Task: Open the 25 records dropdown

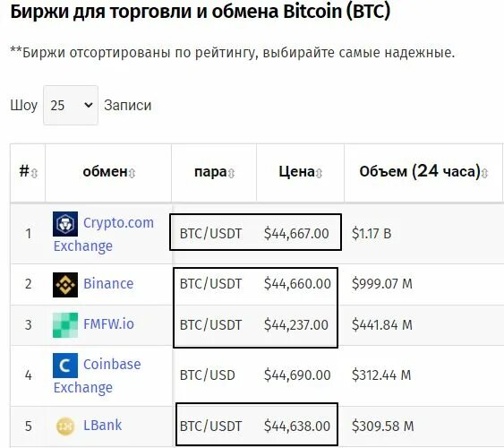Action: (x=71, y=105)
